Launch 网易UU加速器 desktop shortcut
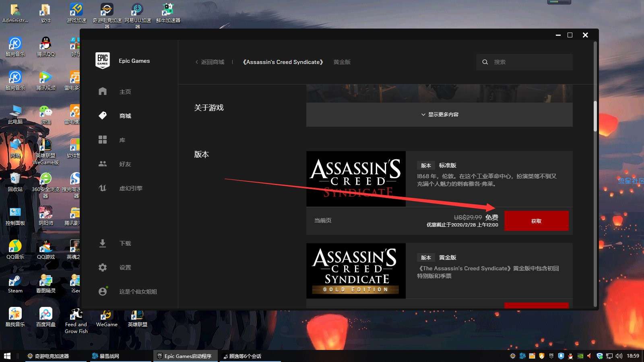This screenshot has height=362, width=644. [x=138, y=15]
